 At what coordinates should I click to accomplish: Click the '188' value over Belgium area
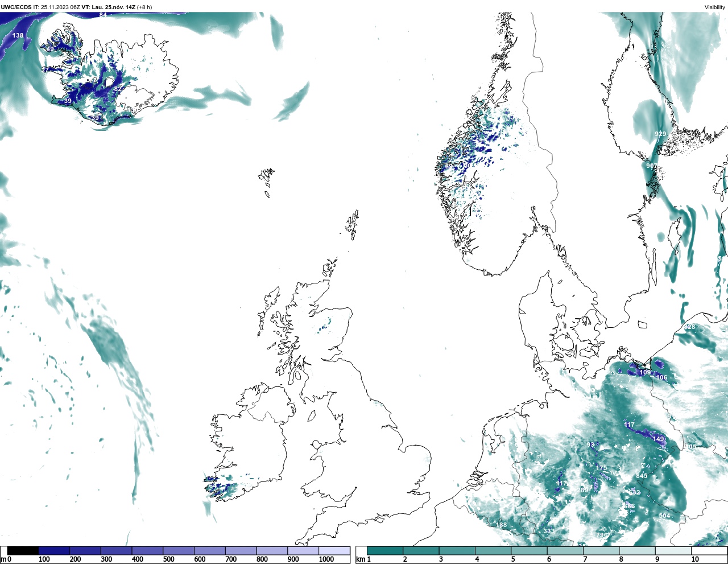point(501,525)
